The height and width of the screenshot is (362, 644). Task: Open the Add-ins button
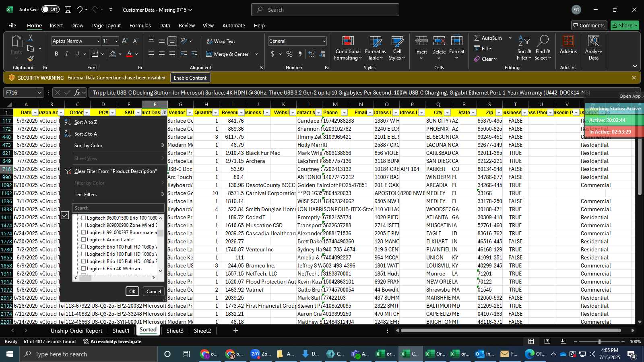click(568, 44)
